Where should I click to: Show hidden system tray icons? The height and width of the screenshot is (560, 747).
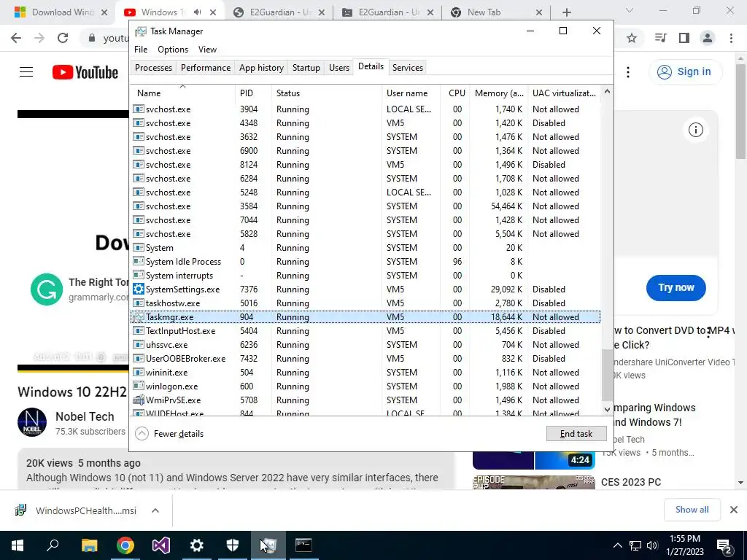(x=617, y=545)
